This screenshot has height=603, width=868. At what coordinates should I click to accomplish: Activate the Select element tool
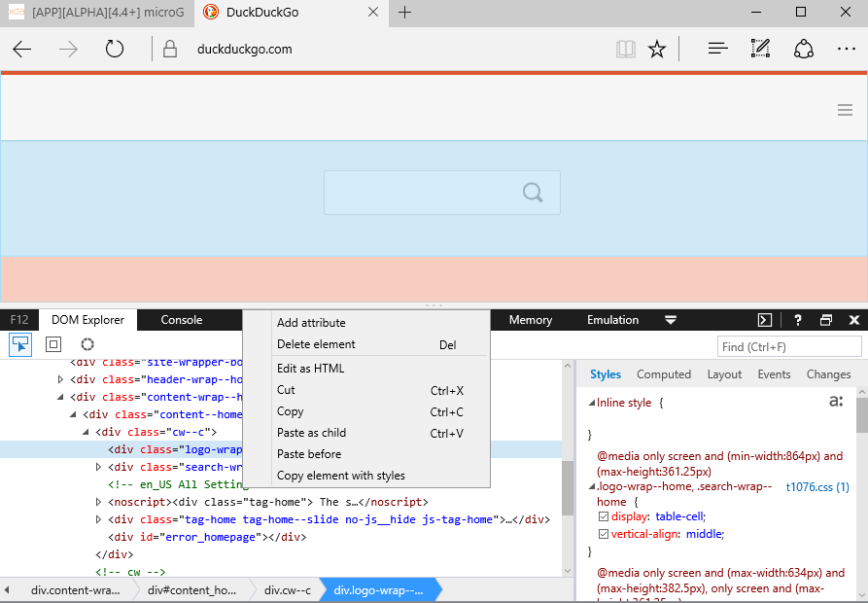[20, 344]
